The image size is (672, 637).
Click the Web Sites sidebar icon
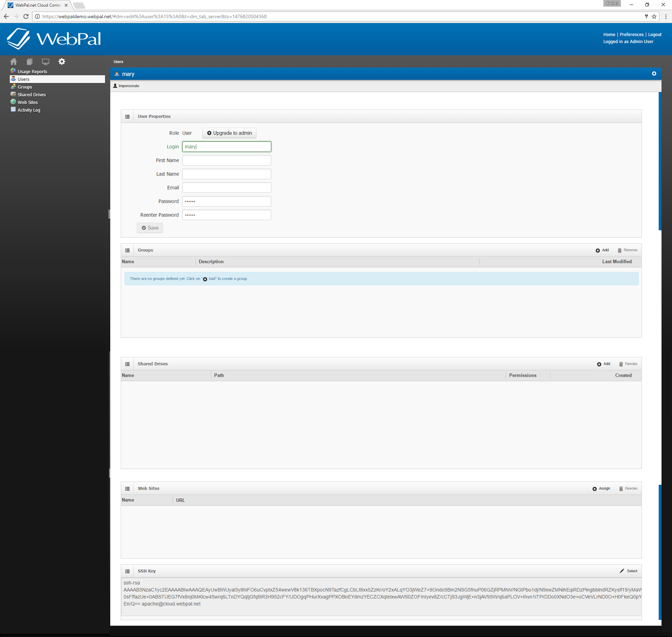click(14, 102)
